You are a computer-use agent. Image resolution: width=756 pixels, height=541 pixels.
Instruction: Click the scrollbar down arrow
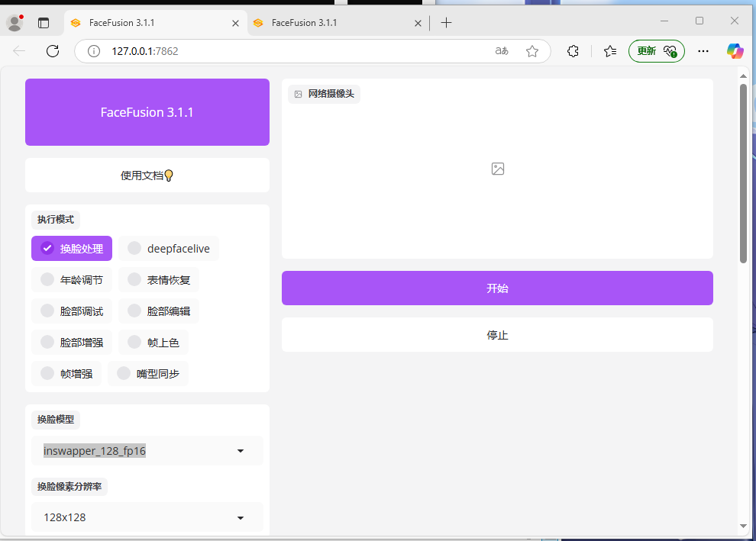(743, 526)
